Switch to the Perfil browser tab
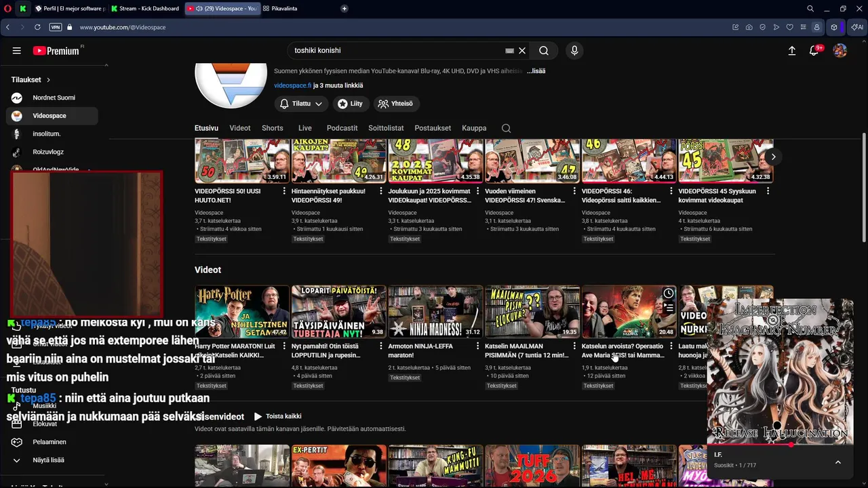This screenshot has width=868, height=488. [69, 9]
